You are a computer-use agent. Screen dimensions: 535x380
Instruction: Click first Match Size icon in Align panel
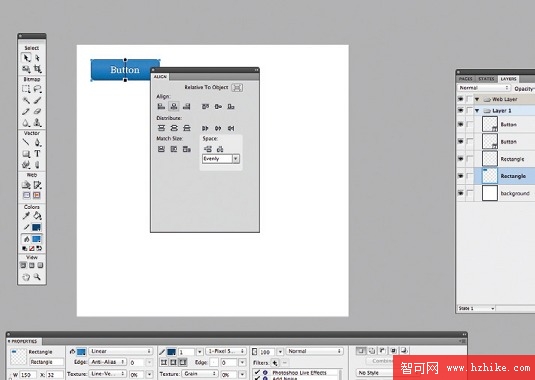pyautogui.click(x=161, y=149)
